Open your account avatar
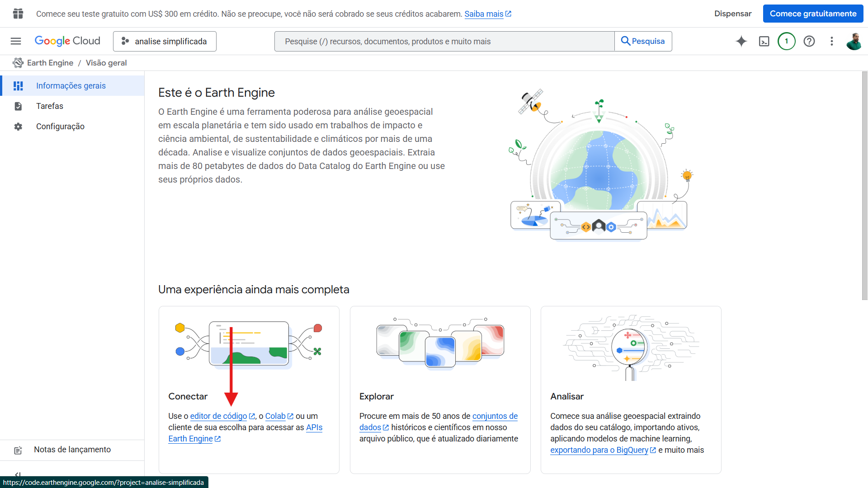The width and height of the screenshot is (868, 488). pyautogui.click(x=854, y=41)
